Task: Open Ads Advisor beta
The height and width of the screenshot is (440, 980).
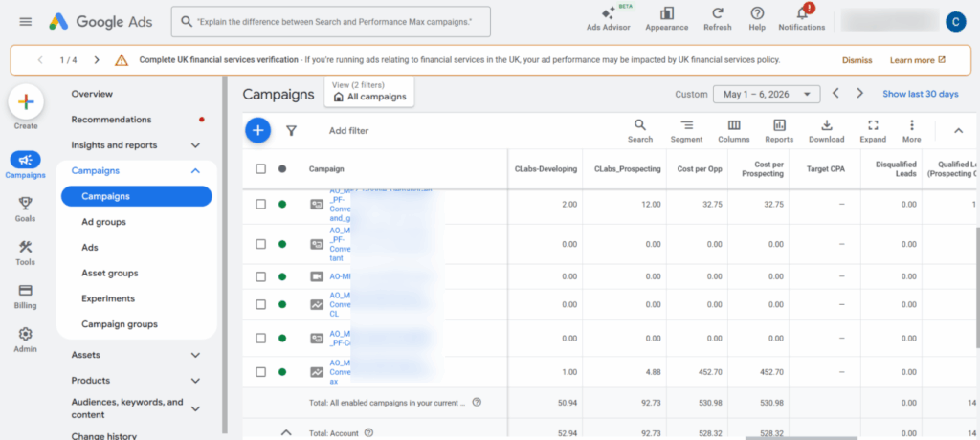Action: [x=608, y=19]
